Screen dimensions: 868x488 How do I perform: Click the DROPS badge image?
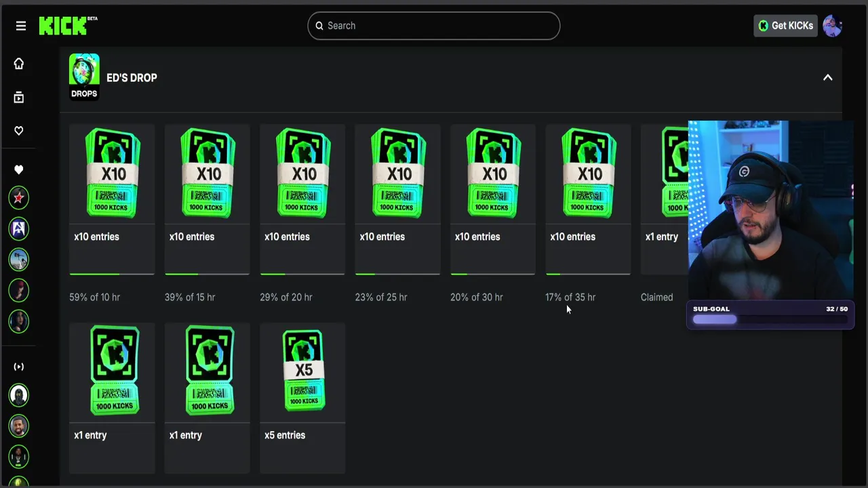pos(84,77)
